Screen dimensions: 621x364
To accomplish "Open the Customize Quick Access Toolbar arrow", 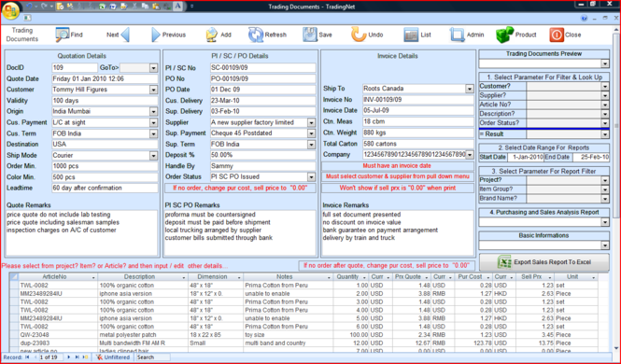I will click(x=191, y=6).
